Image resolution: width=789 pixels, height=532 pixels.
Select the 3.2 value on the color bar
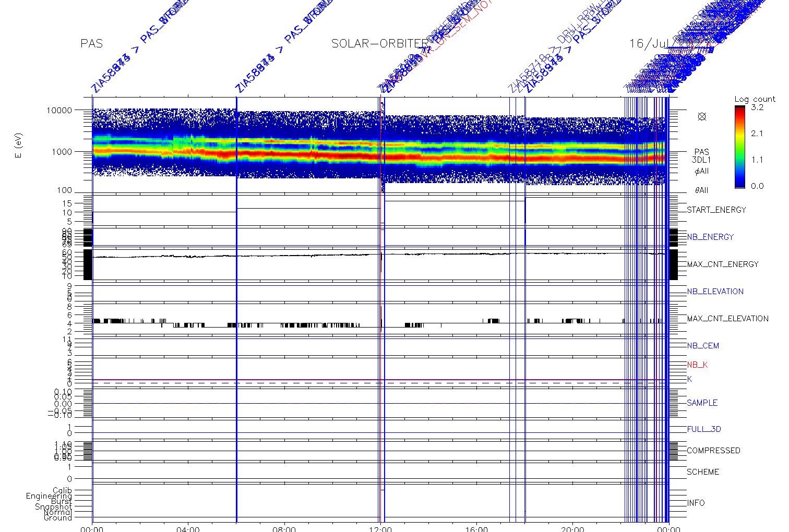pos(757,107)
